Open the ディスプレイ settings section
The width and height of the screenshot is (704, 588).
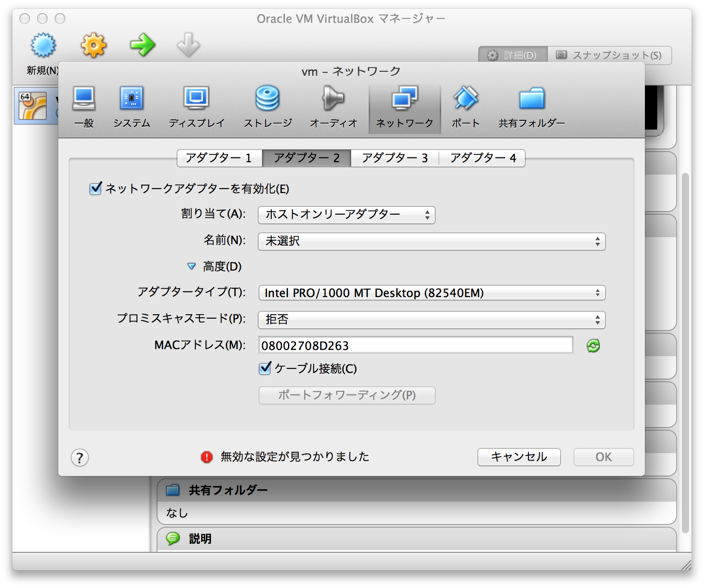pyautogui.click(x=196, y=108)
